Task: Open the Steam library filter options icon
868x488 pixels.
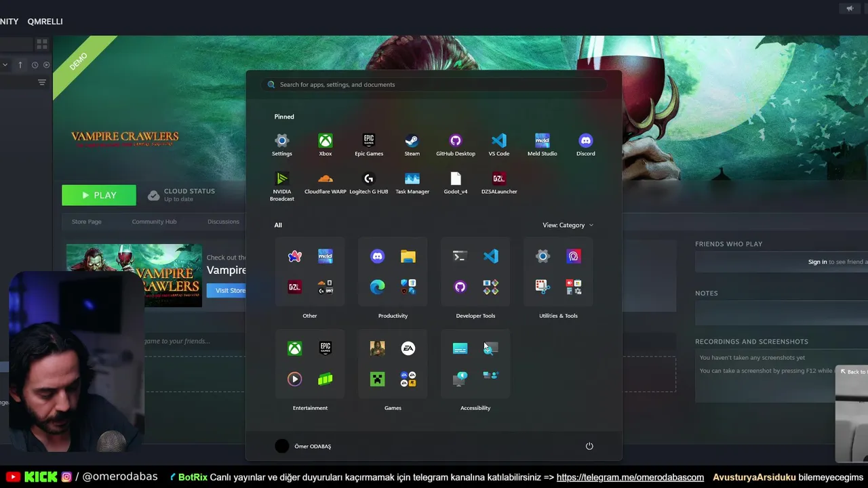Action: (42, 83)
